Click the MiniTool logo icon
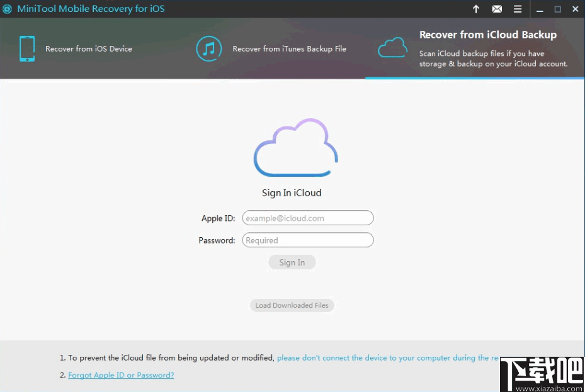This screenshot has height=392, width=585. [x=8, y=9]
